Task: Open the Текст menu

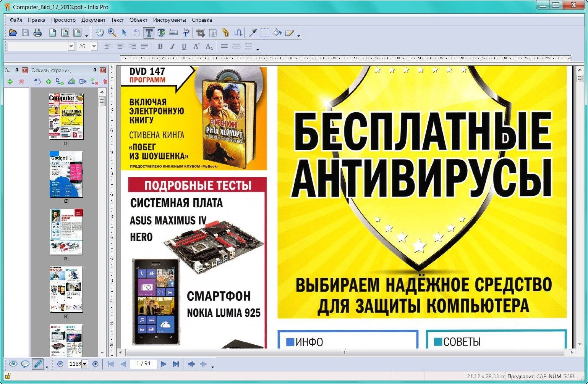Action: coord(117,20)
